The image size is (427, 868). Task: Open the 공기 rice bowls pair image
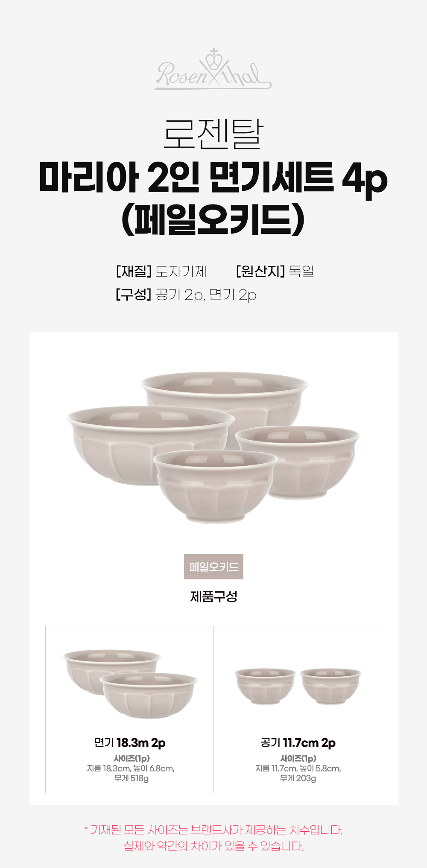click(298, 686)
